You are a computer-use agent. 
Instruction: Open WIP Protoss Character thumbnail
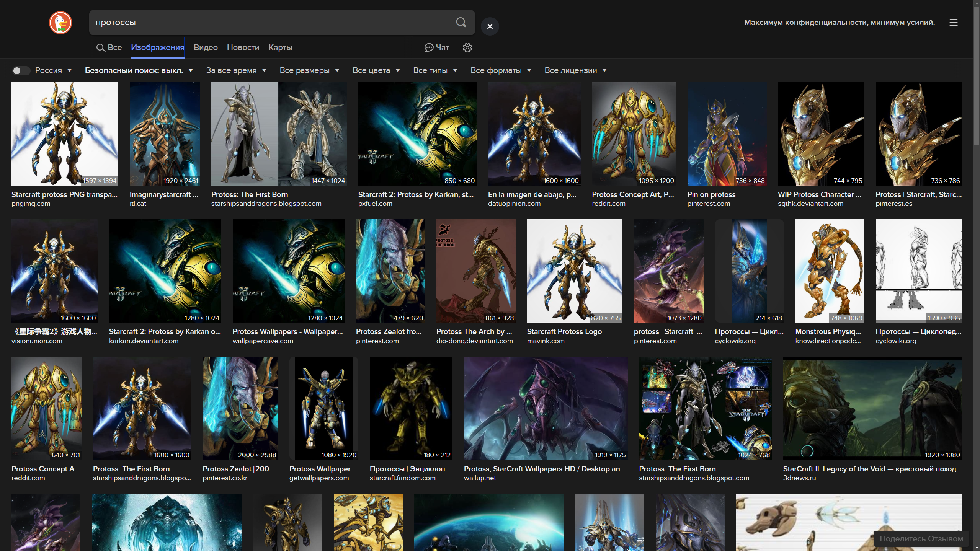point(821,134)
